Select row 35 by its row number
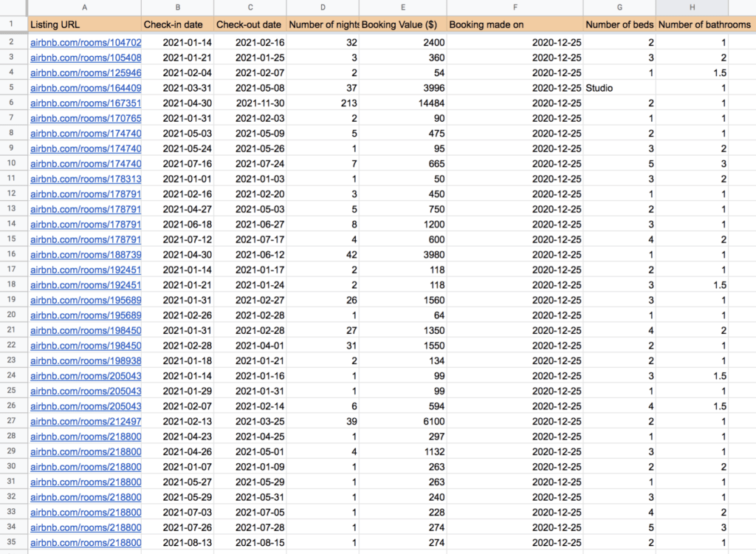The height and width of the screenshot is (554, 756). click(x=12, y=542)
